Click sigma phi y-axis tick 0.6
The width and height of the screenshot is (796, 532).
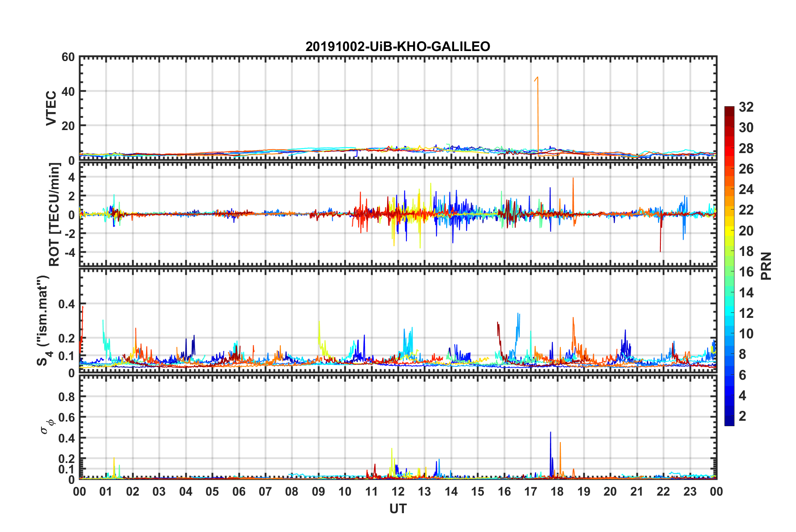(x=67, y=417)
